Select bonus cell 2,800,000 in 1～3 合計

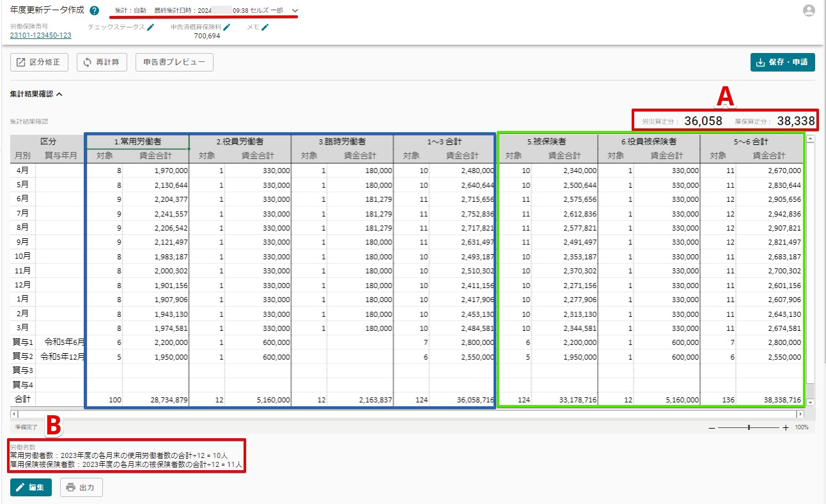(462, 342)
